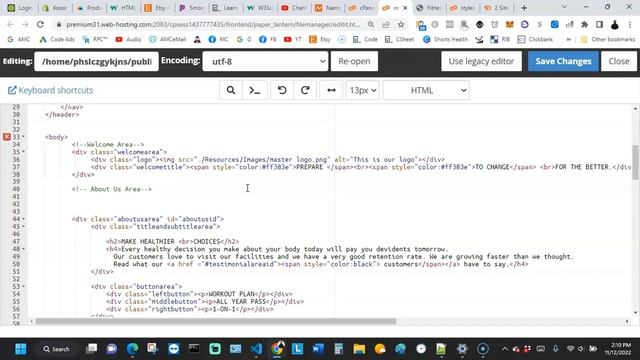Open the go-to-line command icon

pos(255,90)
